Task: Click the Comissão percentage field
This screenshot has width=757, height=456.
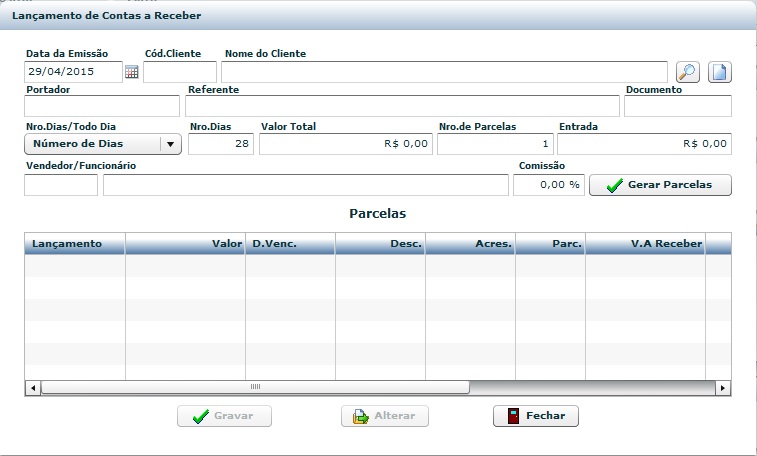Action: [548, 185]
